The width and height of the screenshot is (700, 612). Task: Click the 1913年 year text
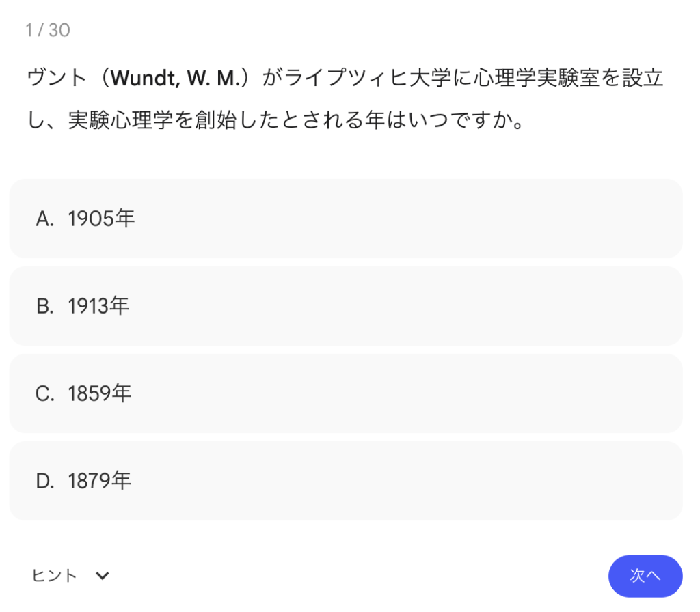pos(98,306)
